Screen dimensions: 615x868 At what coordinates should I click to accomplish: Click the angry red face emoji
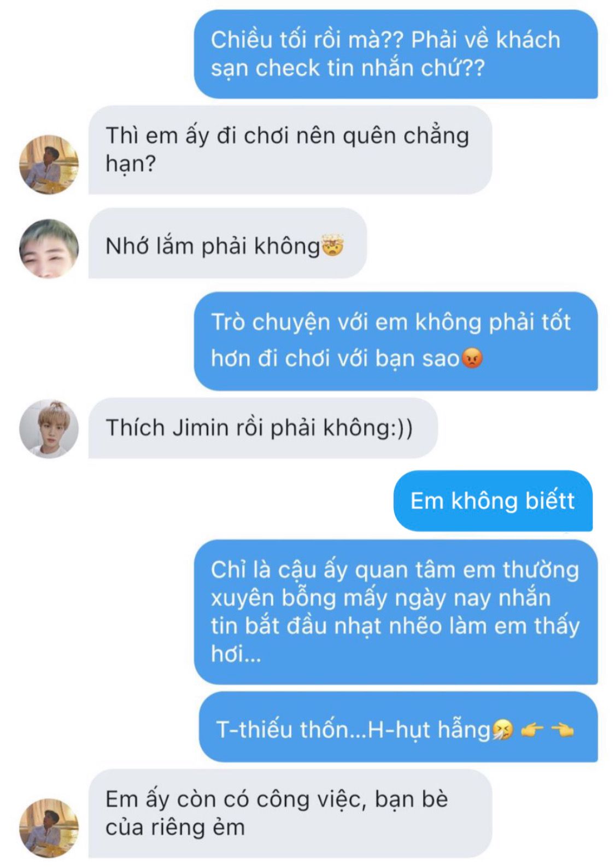point(472,358)
